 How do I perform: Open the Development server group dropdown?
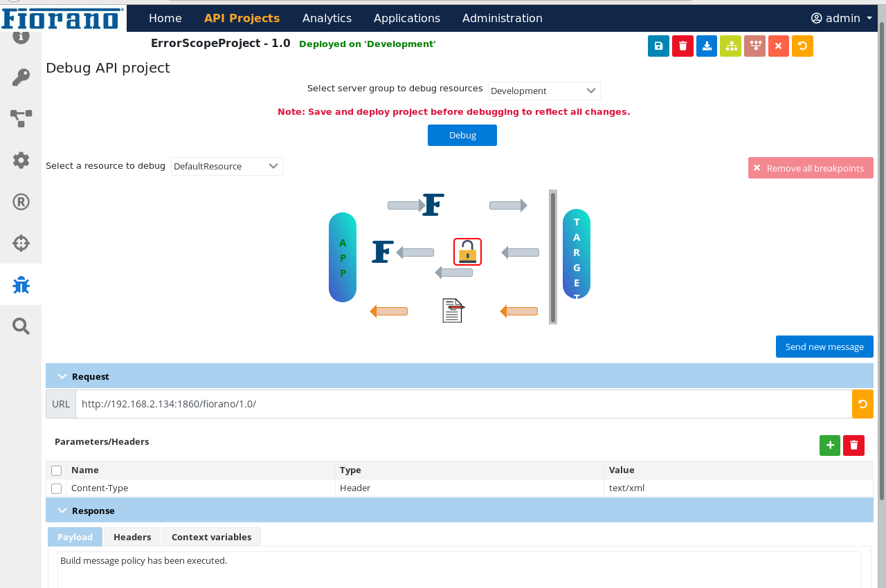(544, 91)
